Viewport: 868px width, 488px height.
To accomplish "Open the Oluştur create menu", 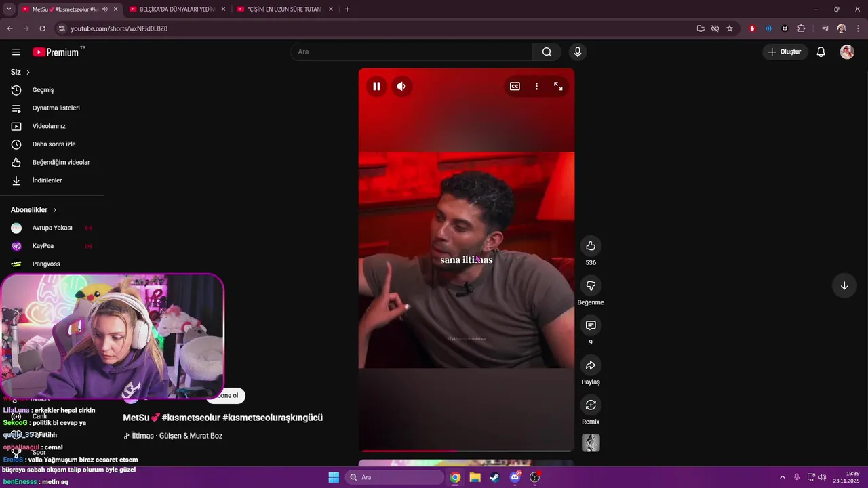I will pos(785,52).
